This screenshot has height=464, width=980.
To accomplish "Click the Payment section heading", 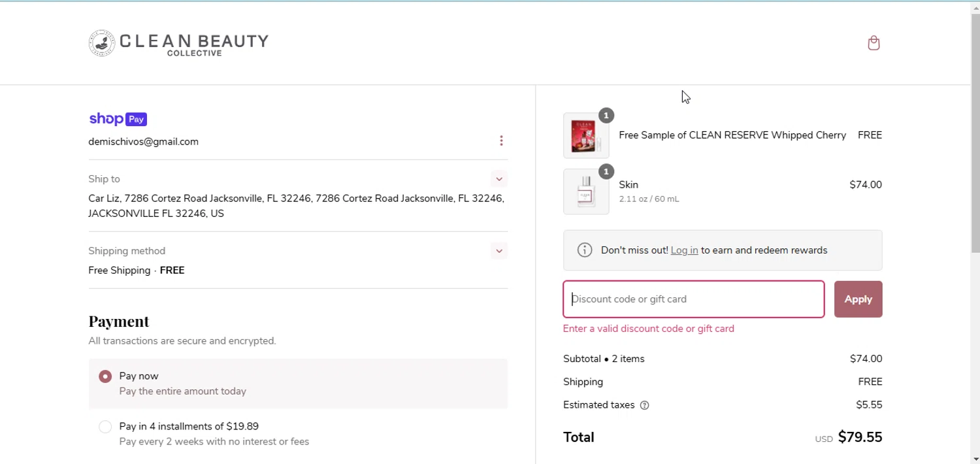I will click(x=119, y=322).
